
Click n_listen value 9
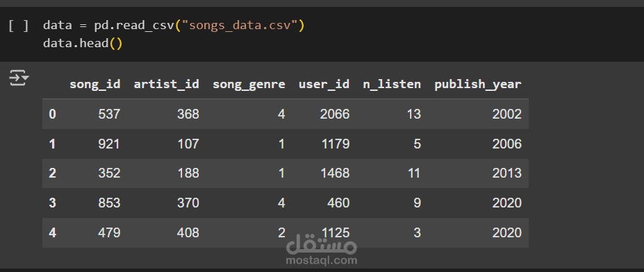click(418, 203)
